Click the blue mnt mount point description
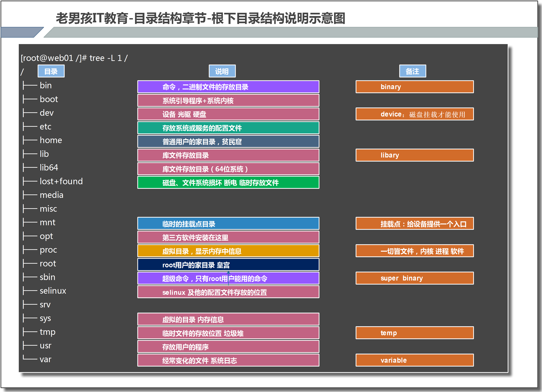Viewport: 542px width, 392px height. tap(228, 224)
